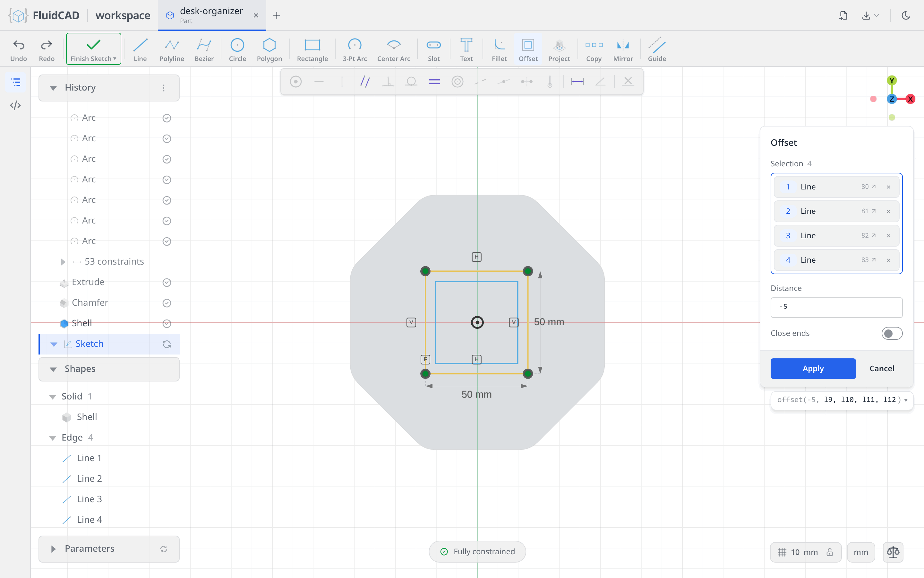The height and width of the screenshot is (578, 924).
Task: Select the Rectangle tool
Action: pos(312,50)
